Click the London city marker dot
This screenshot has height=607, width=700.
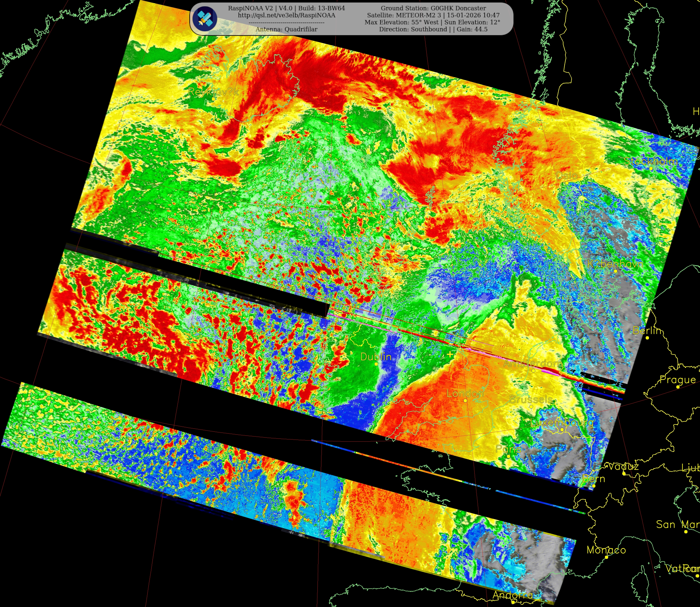coord(465,400)
